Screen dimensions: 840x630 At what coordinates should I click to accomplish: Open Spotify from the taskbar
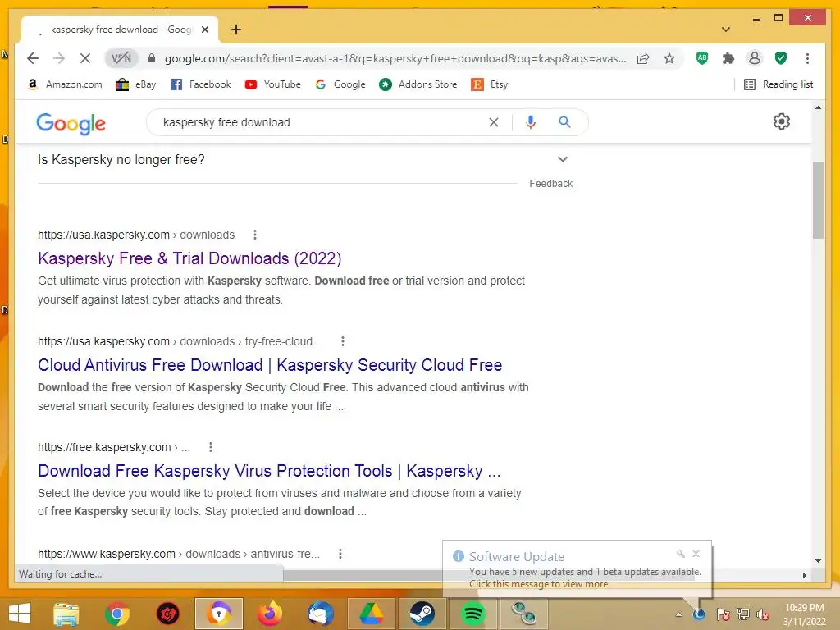pos(472,614)
